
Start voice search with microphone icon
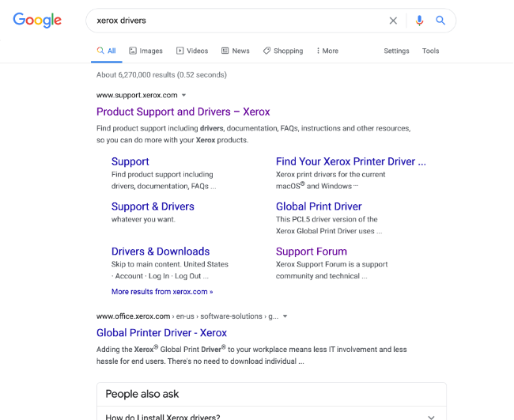coord(420,21)
